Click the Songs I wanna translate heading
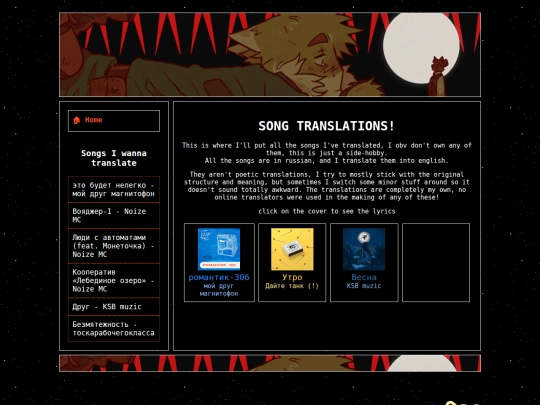This screenshot has width=540, height=405. point(114,158)
